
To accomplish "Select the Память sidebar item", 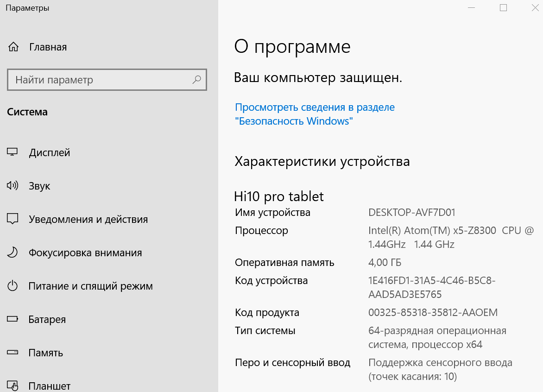I will click(45, 353).
